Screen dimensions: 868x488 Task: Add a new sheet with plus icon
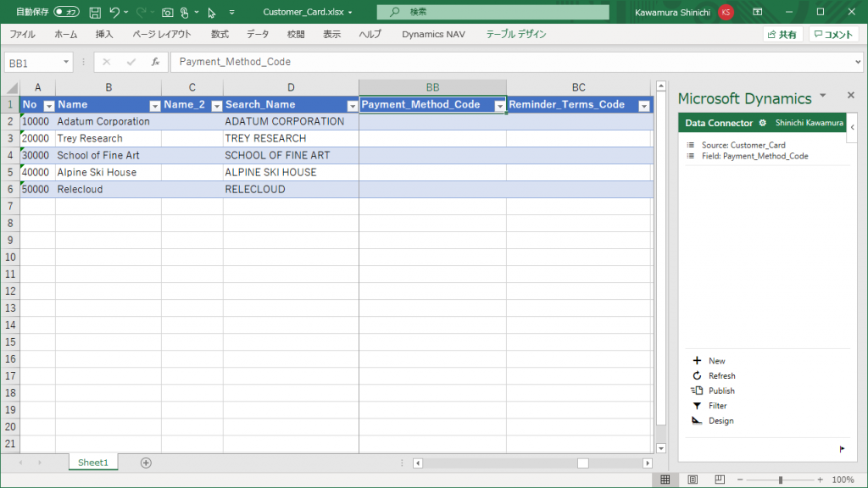146,463
